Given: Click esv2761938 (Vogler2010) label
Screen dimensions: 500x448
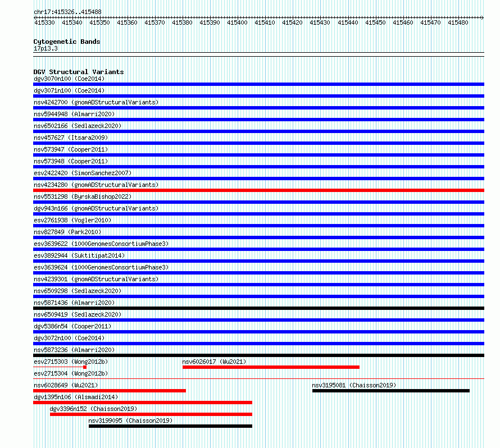Looking at the screenshot, I should [72, 220].
